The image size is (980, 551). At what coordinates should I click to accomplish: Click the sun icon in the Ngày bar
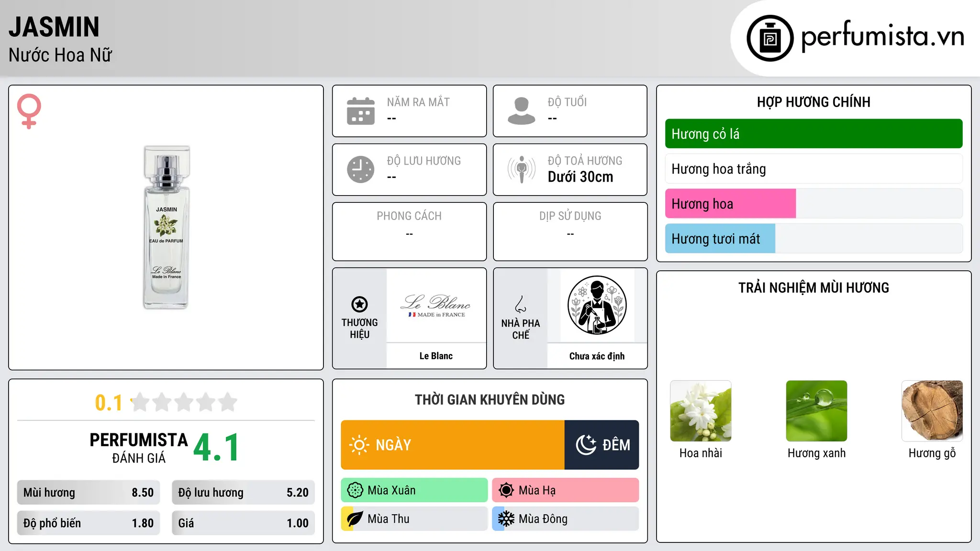click(x=359, y=445)
